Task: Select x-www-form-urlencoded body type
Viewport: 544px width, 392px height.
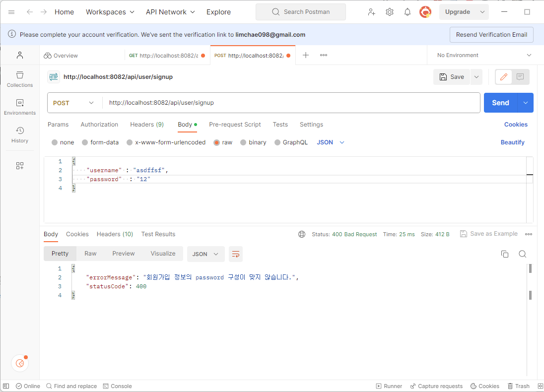Action: click(x=166, y=142)
